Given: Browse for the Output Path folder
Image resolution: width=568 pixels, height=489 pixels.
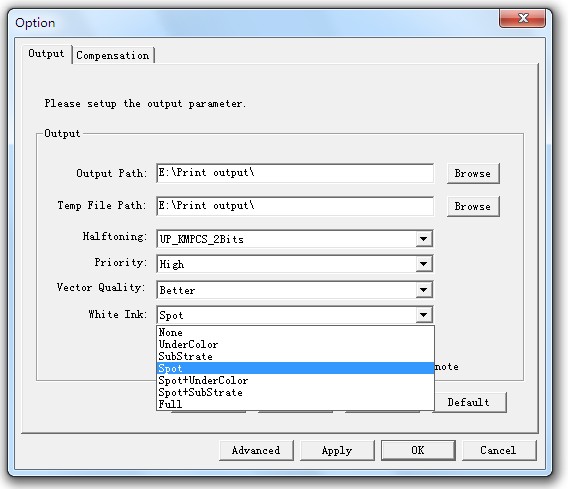Looking at the screenshot, I should 473,174.
